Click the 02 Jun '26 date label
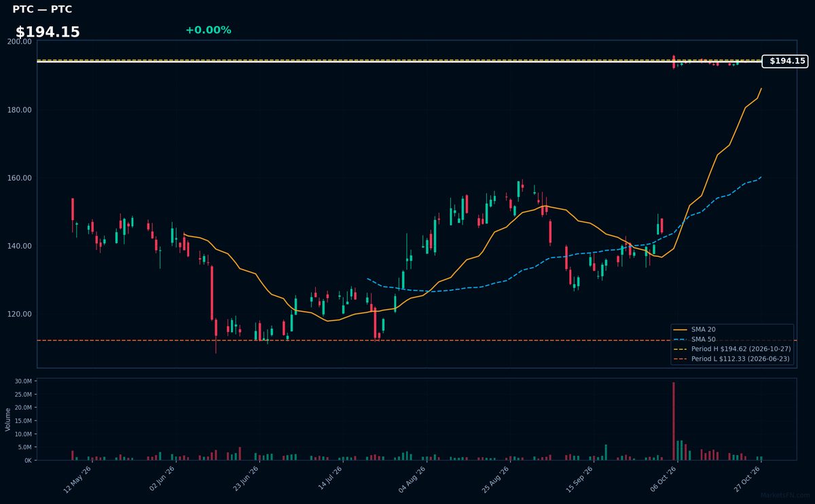The height and width of the screenshot is (504, 815). coord(161,480)
